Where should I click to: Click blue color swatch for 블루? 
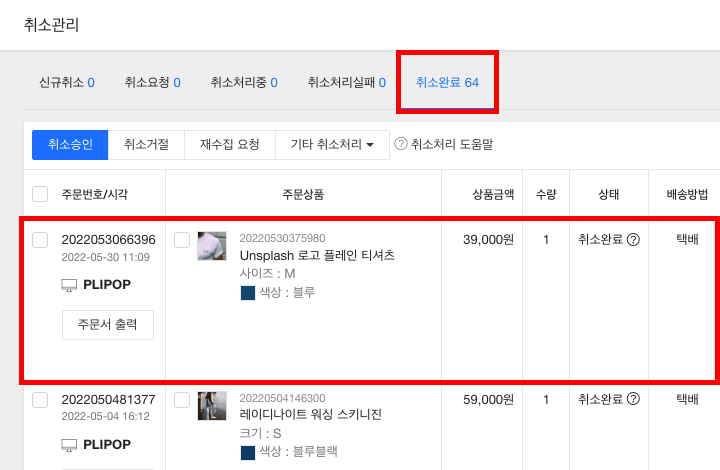248,293
